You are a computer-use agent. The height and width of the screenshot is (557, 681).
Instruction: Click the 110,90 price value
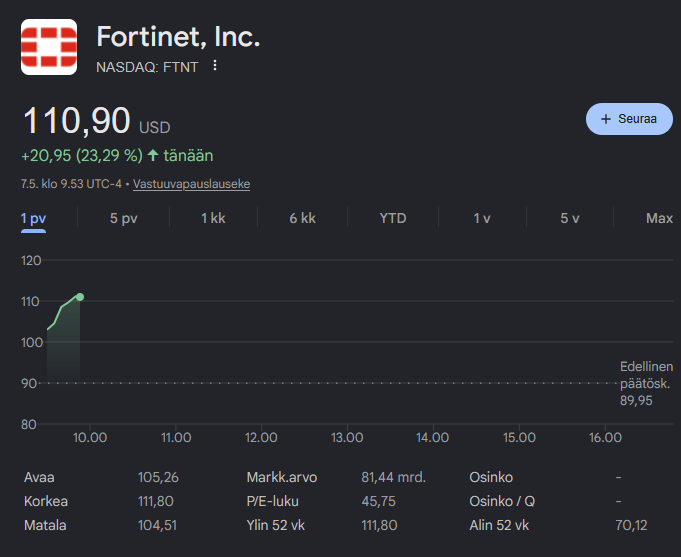[77, 120]
